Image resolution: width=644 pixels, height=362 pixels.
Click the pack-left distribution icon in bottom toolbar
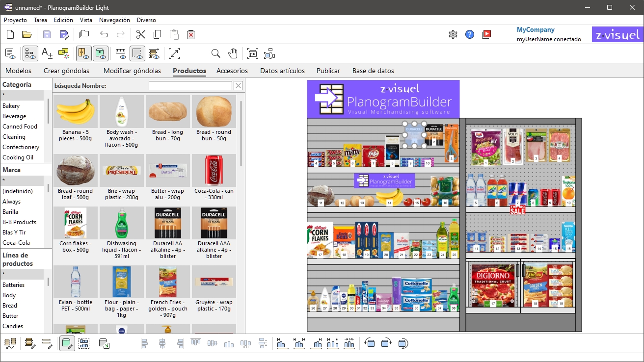point(282,343)
